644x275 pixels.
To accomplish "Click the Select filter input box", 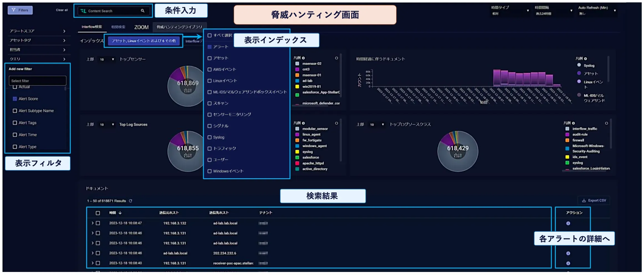I will tap(38, 81).
